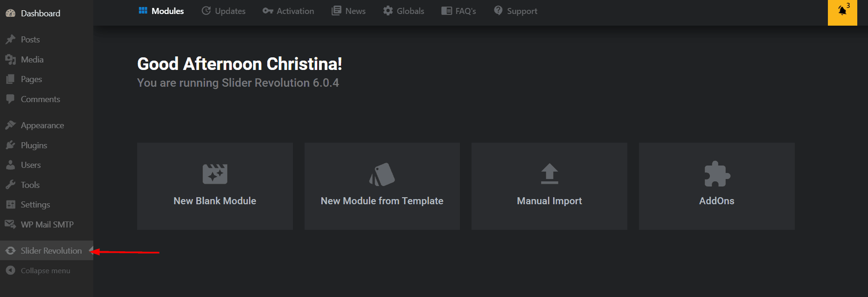Click the Comments speech bubble icon
The width and height of the screenshot is (868, 297).
(10, 99)
